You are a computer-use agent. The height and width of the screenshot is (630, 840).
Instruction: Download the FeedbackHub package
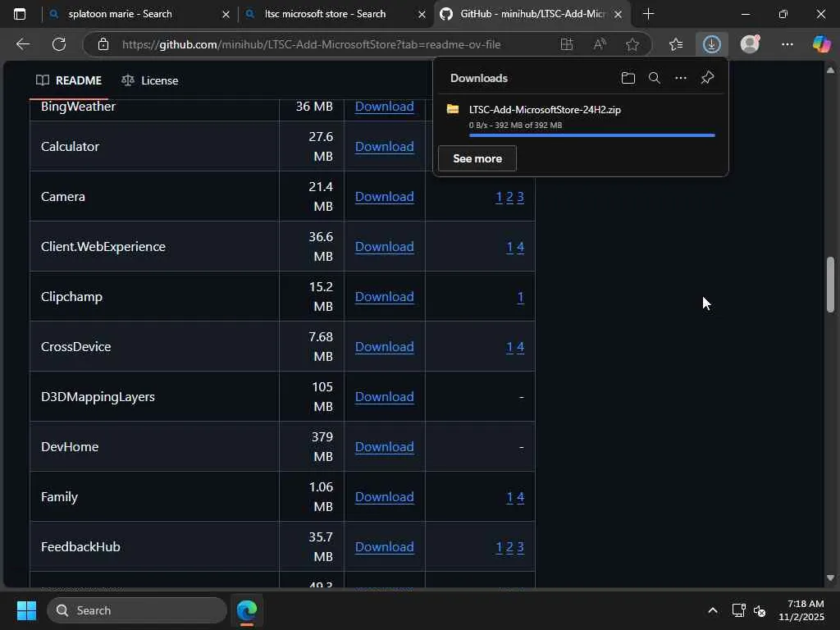click(384, 547)
